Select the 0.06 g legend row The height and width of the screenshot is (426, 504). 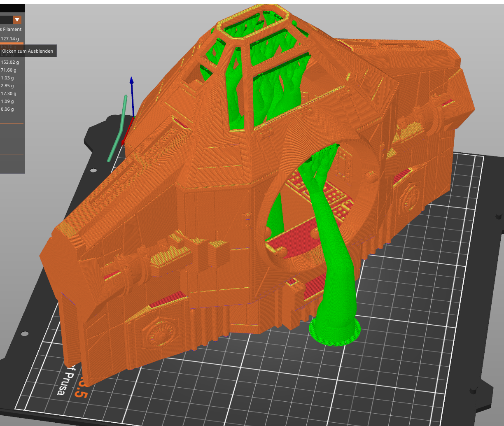click(12, 109)
